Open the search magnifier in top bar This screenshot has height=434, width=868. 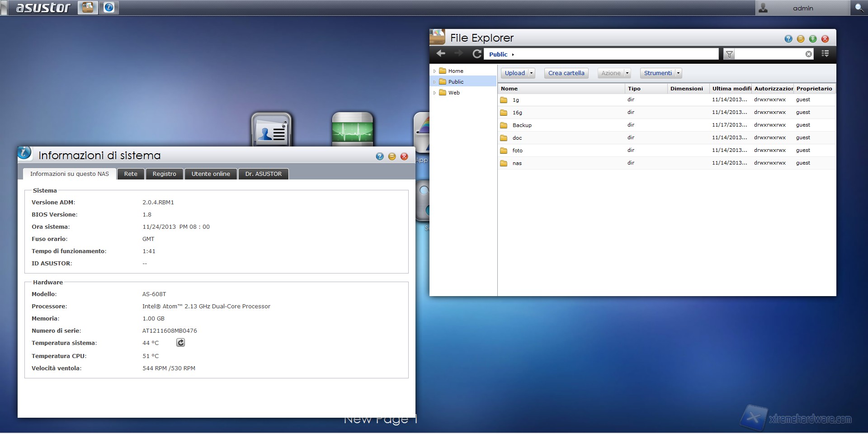pos(859,8)
